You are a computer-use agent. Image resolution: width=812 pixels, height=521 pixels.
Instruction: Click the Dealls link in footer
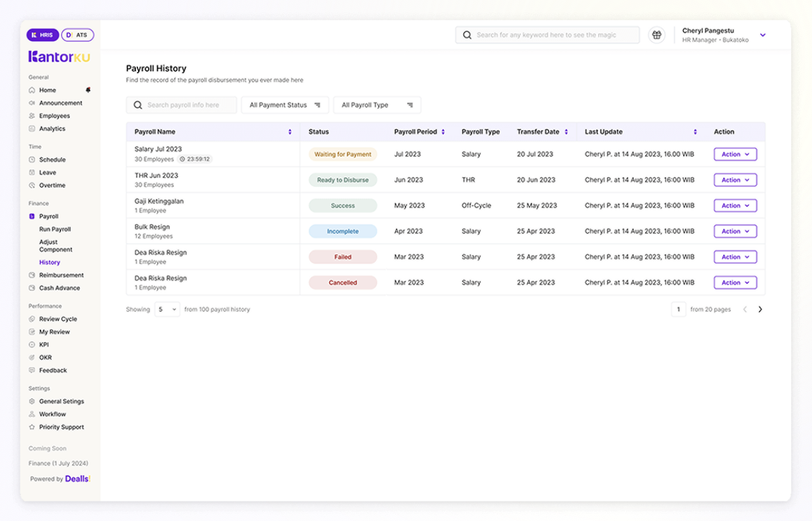pyautogui.click(x=77, y=479)
